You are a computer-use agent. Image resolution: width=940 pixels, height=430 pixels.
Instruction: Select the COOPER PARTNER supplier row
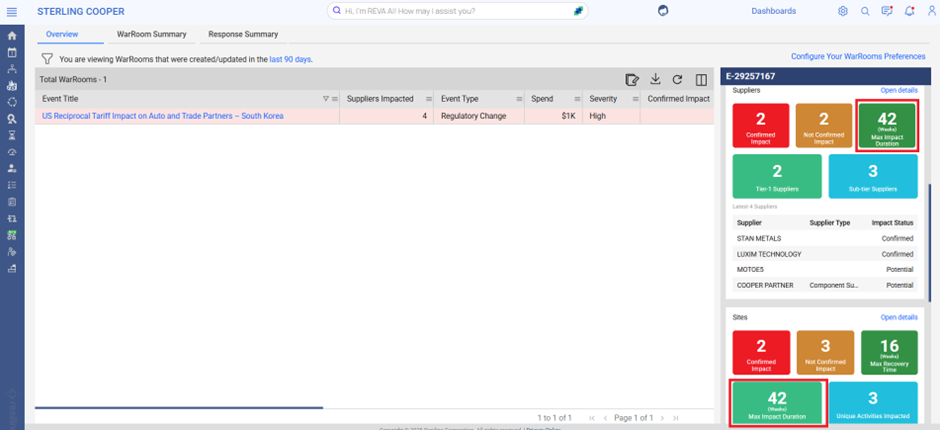point(825,285)
